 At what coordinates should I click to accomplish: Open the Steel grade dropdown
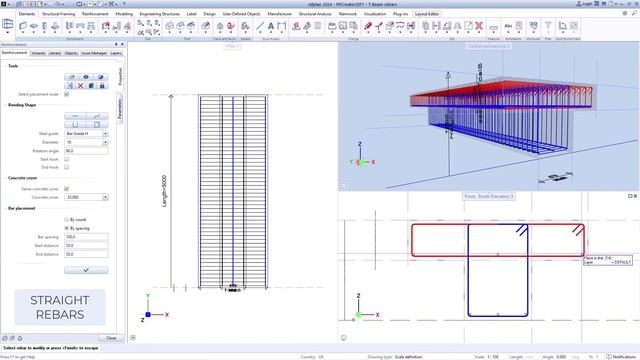click(x=105, y=133)
